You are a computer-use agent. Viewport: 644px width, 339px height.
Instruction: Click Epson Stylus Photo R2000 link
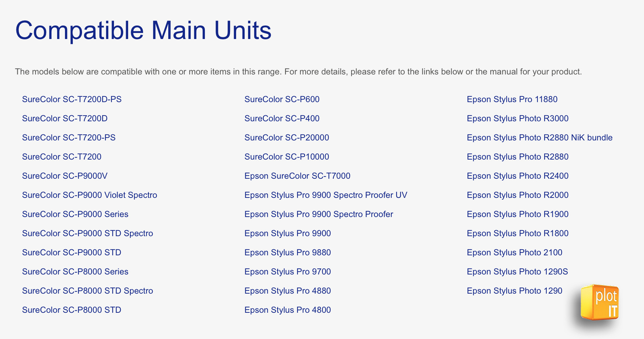pos(518,195)
